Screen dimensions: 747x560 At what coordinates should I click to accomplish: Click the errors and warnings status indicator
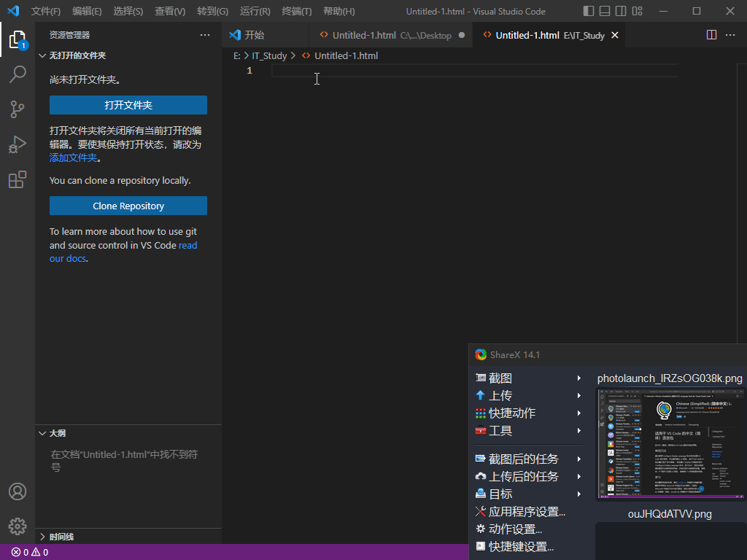30,553
